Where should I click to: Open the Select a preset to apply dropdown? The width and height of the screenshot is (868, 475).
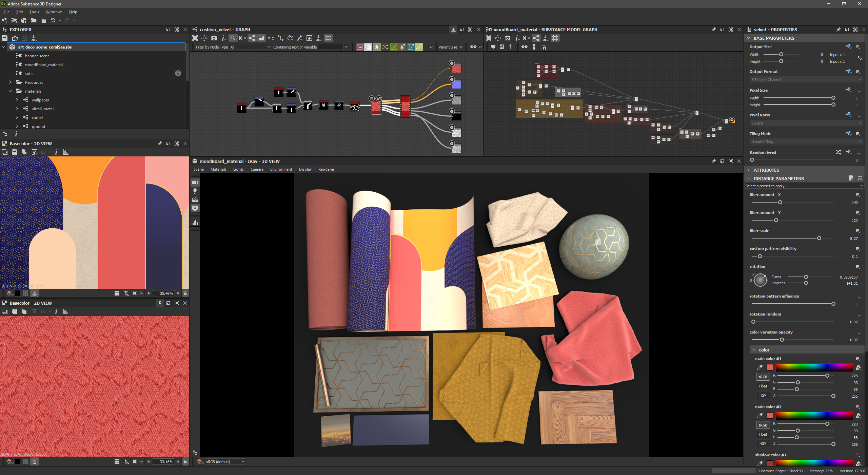pyautogui.click(x=804, y=186)
